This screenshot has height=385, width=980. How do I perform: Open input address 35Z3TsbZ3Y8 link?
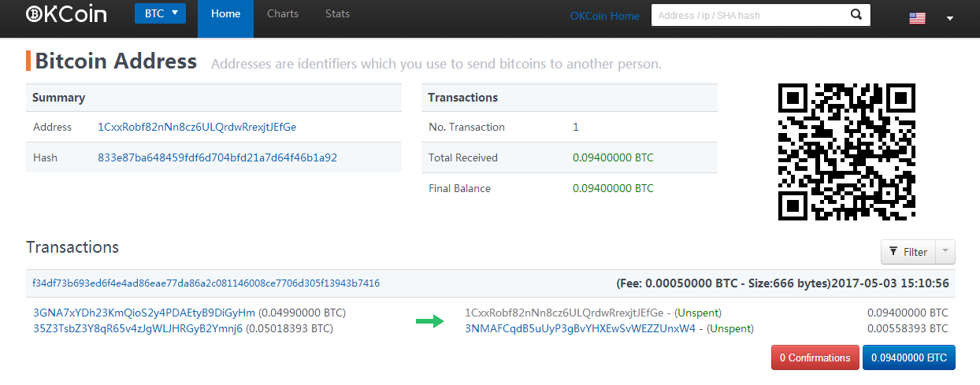138,328
